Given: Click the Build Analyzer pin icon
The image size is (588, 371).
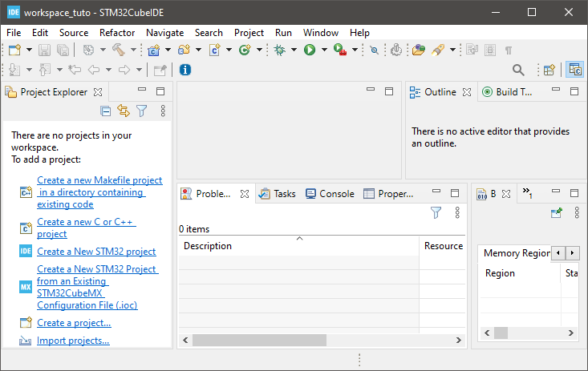Looking at the screenshot, I should [x=557, y=213].
